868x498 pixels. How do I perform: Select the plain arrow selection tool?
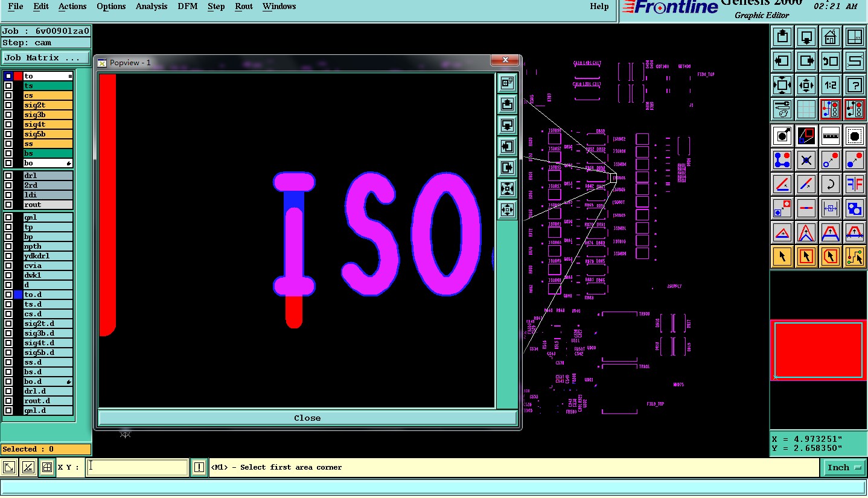point(782,257)
